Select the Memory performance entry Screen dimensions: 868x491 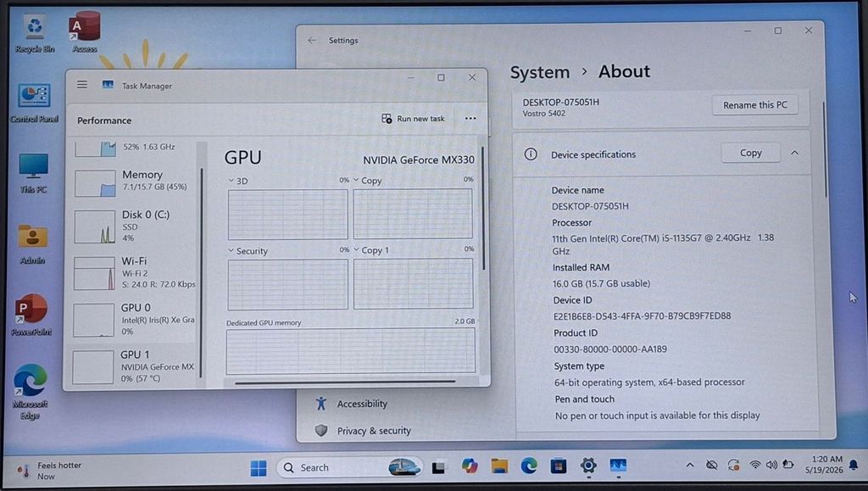[x=133, y=182]
